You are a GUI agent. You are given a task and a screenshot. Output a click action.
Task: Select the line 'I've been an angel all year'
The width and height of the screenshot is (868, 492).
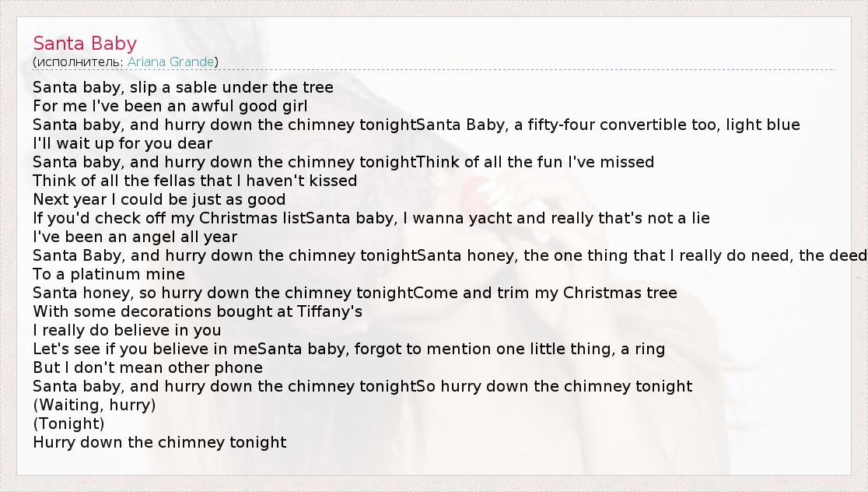135,237
